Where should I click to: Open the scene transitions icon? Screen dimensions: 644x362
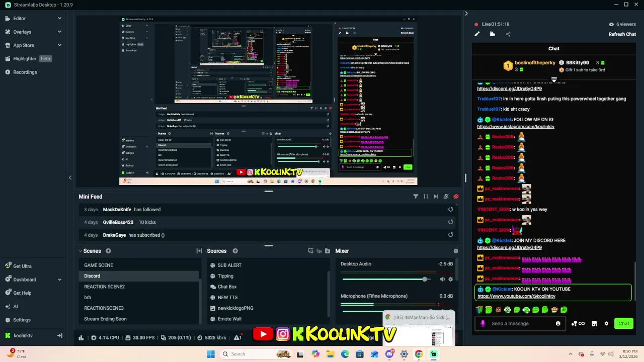pyautogui.click(x=199, y=251)
